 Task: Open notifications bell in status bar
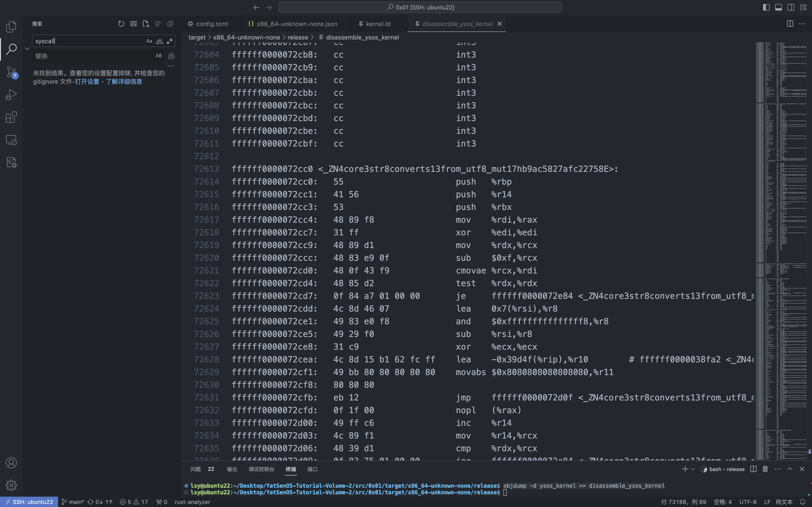(x=803, y=502)
